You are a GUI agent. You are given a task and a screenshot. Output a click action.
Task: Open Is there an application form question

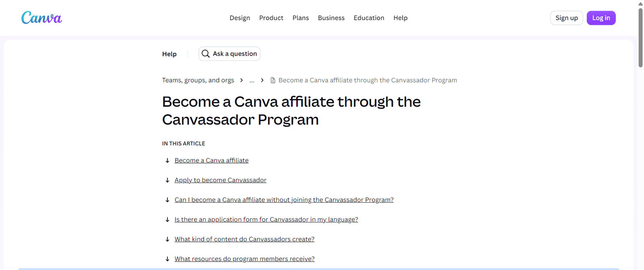[x=266, y=220]
